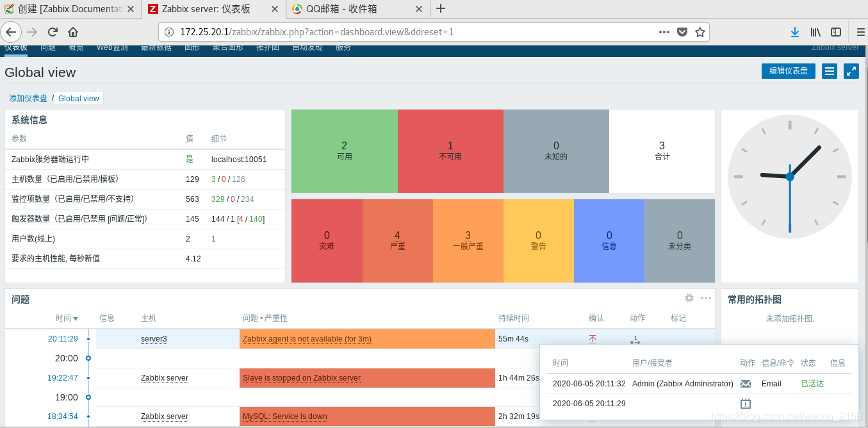868x428 pixels.
Task: Open the server3 host link
Action: click(x=154, y=339)
